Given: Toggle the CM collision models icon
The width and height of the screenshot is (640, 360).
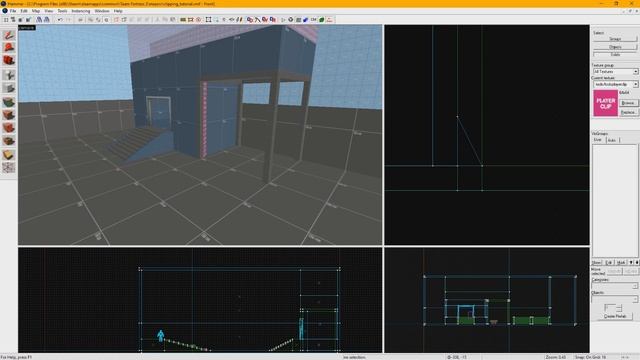Looking at the screenshot, I should coord(313,20).
